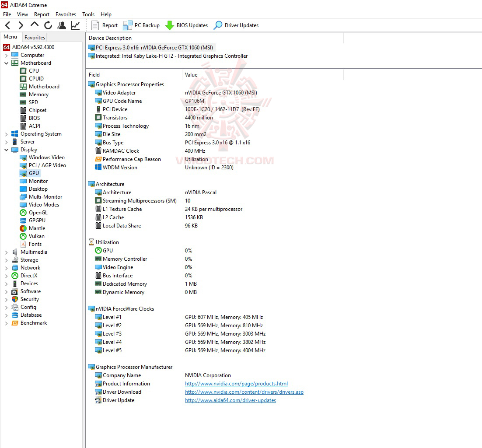
Task: Click the Database icon in the tree
Action: (15, 315)
